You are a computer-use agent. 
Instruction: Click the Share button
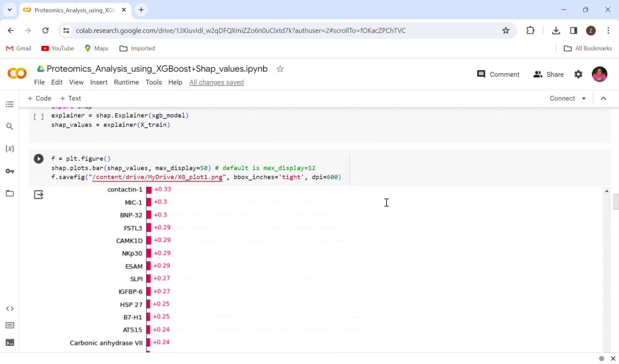click(x=548, y=74)
